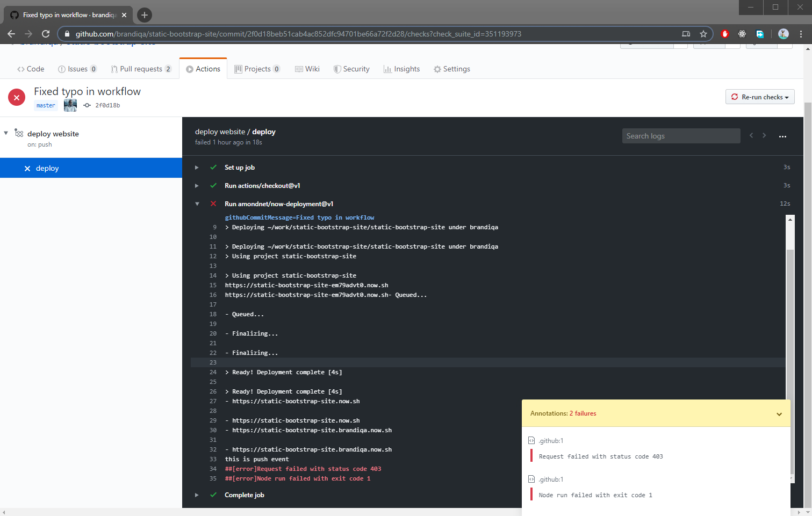Collapse the Run amondnet/now-deployment@v1 step
This screenshot has height=516, width=812.
197,204
